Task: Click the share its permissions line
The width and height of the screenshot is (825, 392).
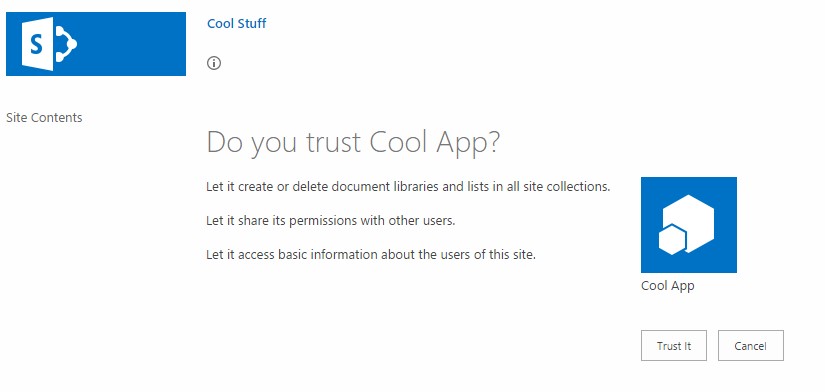Action: (330, 221)
